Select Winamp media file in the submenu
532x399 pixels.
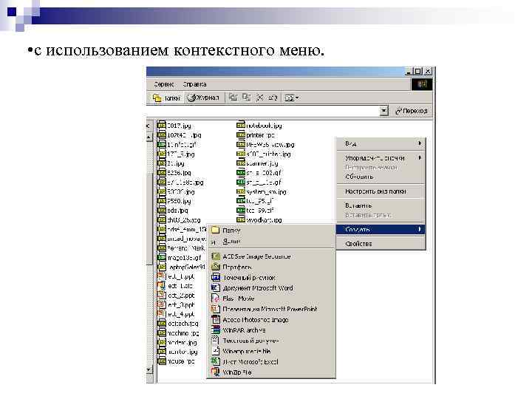coord(271,351)
